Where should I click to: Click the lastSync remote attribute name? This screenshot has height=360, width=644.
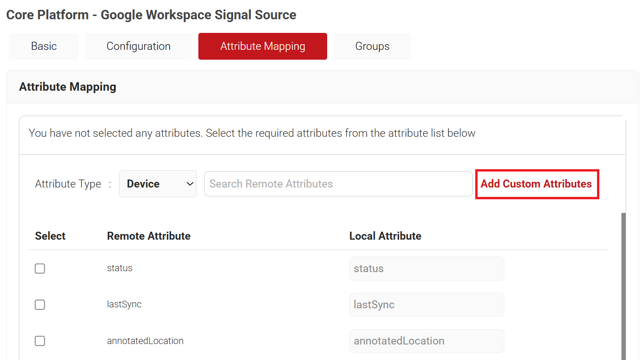click(x=124, y=305)
